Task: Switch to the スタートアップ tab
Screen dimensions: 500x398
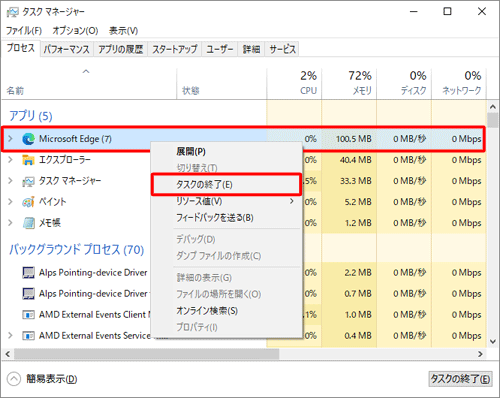Action: (175, 49)
